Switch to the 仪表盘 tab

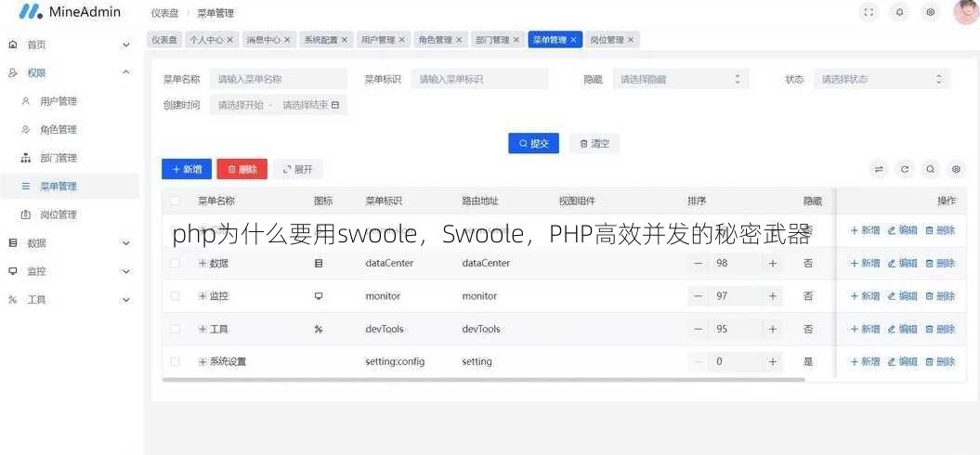pyautogui.click(x=164, y=39)
